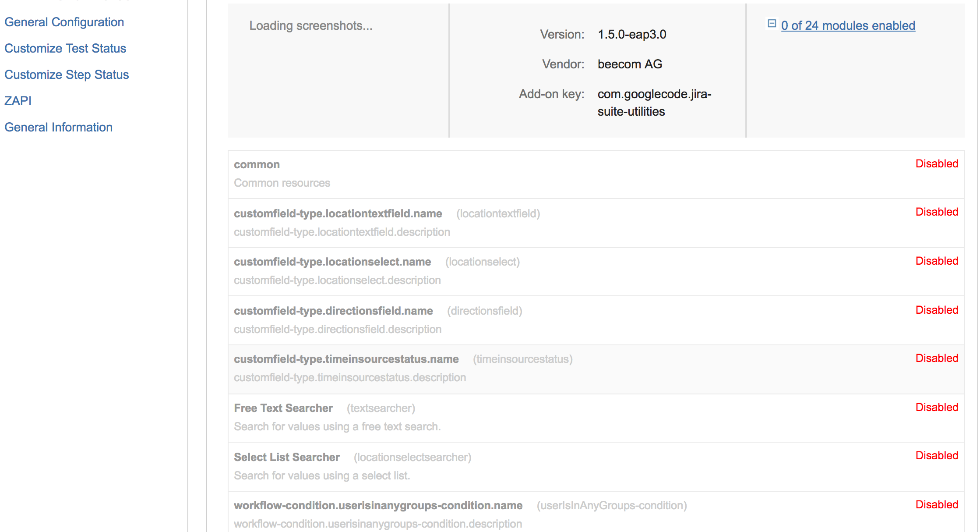This screenshot has height=532, width=980.
Task: Click Disabled status of locationtextfield module
Action: click(x=937, y=212)
